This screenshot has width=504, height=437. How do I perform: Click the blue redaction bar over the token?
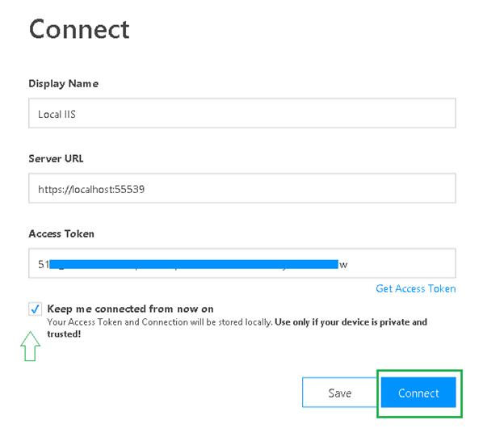pyautogui.click(x=194, y=264)
